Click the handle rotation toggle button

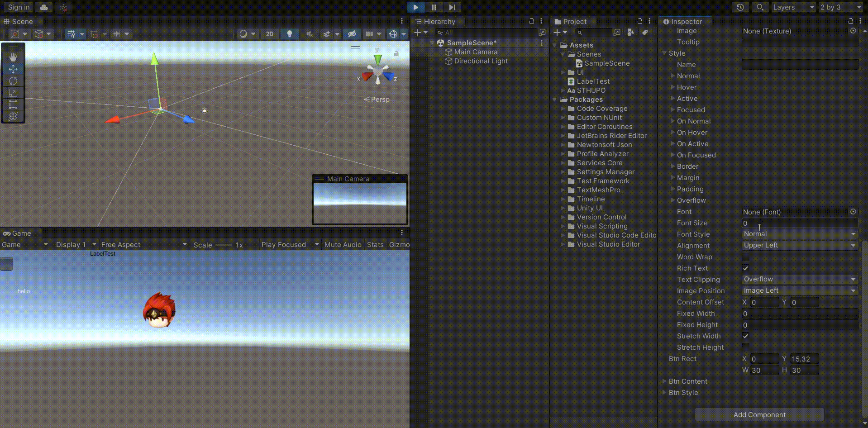coord(39,34)
